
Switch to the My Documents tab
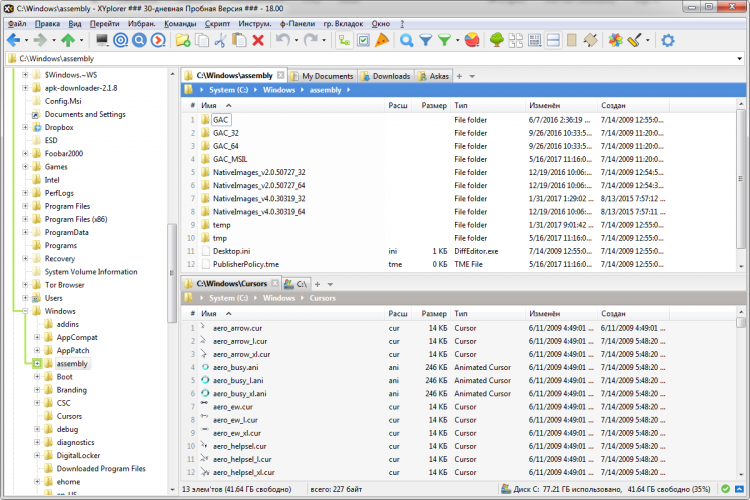[322, 76]
